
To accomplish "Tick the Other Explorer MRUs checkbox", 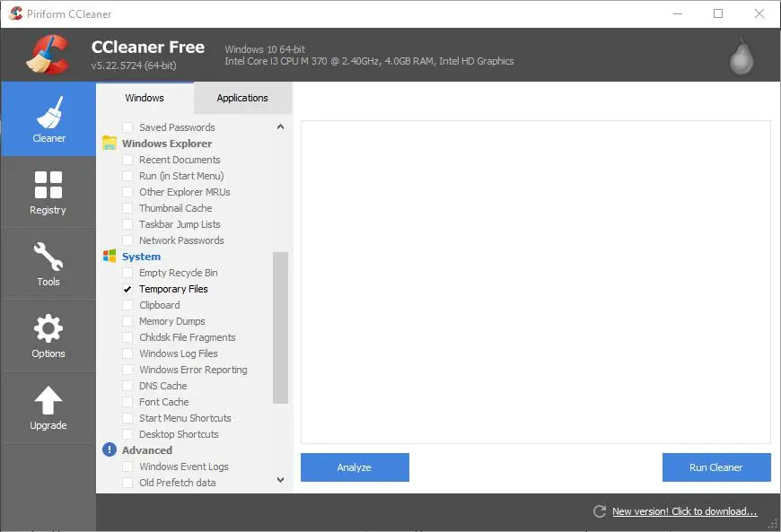I will click(127, 192).
